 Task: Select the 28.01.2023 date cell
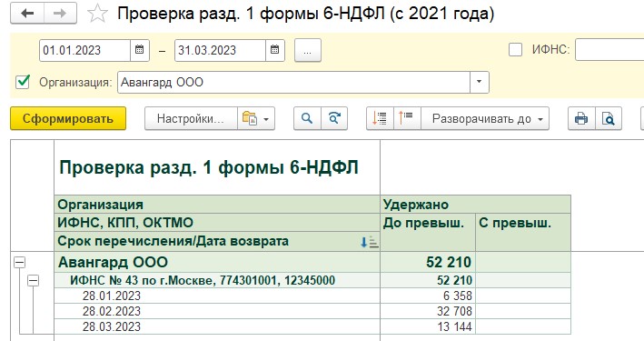(217, 296)
